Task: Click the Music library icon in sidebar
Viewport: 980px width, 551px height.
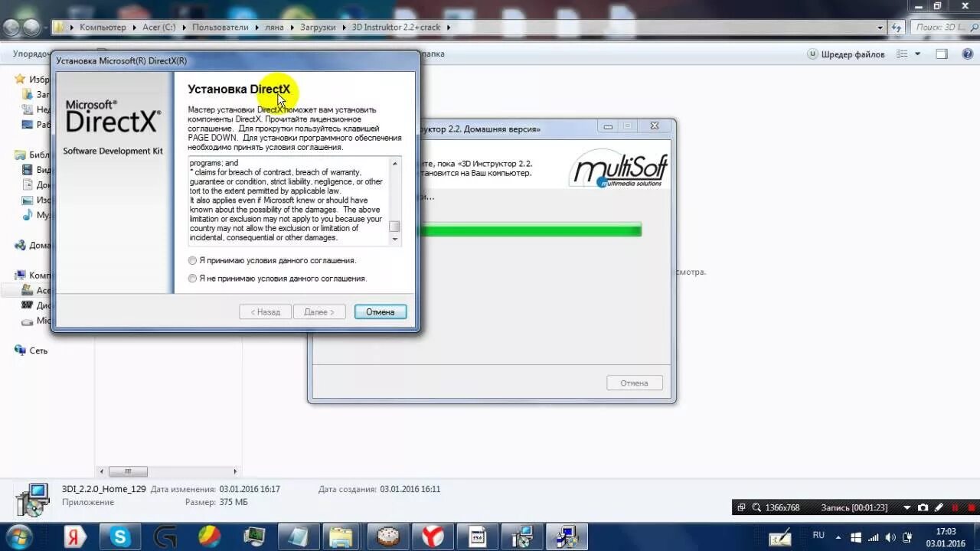Action: [28, 215]
